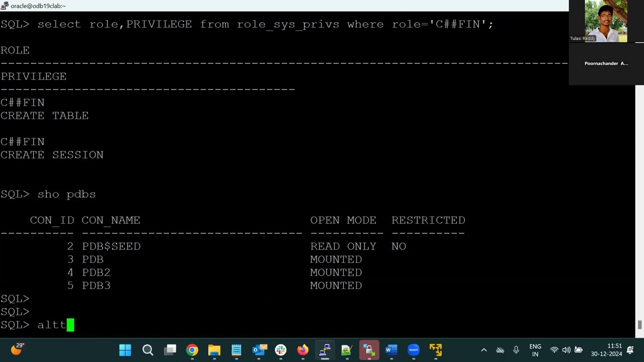Launch Firefox from taskbar

coord(302,350)
